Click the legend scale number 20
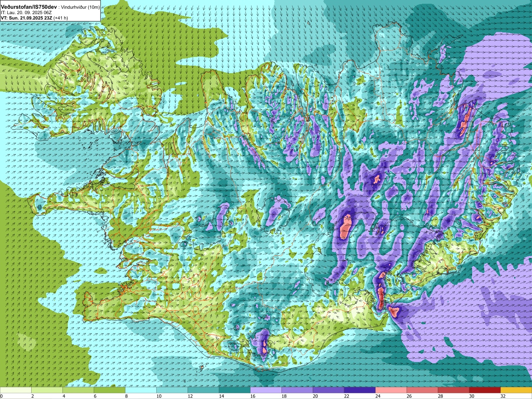532x399 pixels. pyautogui.click(x=315, y=396)
